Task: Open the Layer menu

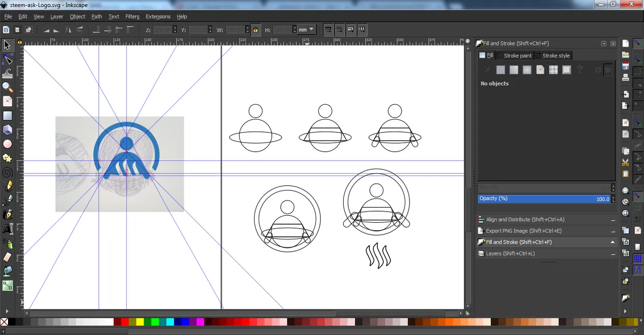Action: coord(57,17)
